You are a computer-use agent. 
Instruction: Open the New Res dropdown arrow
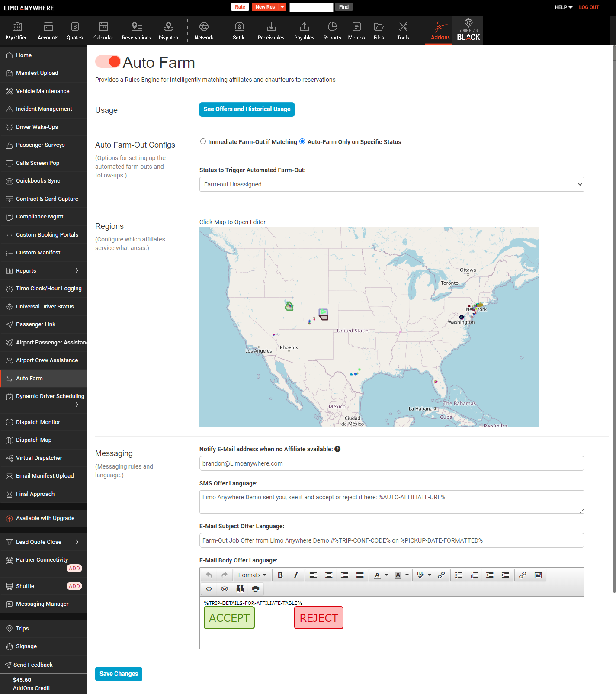tap(282, 7)
